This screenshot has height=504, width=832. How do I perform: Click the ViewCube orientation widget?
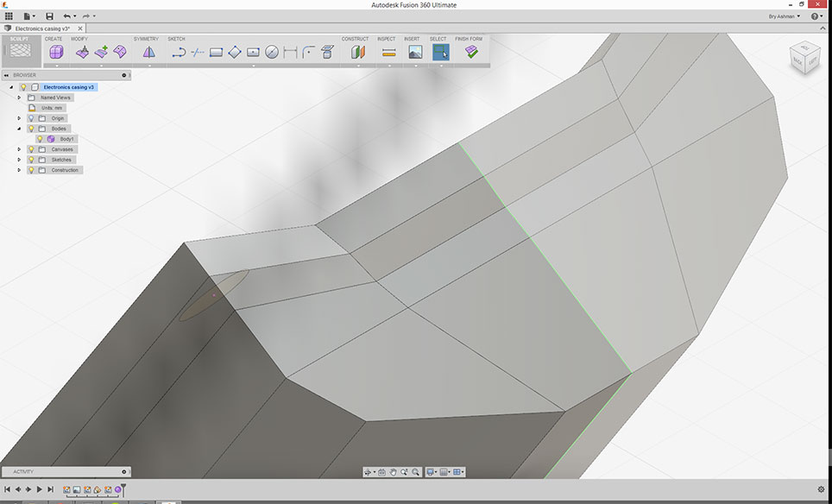click(x=805, y=58)
